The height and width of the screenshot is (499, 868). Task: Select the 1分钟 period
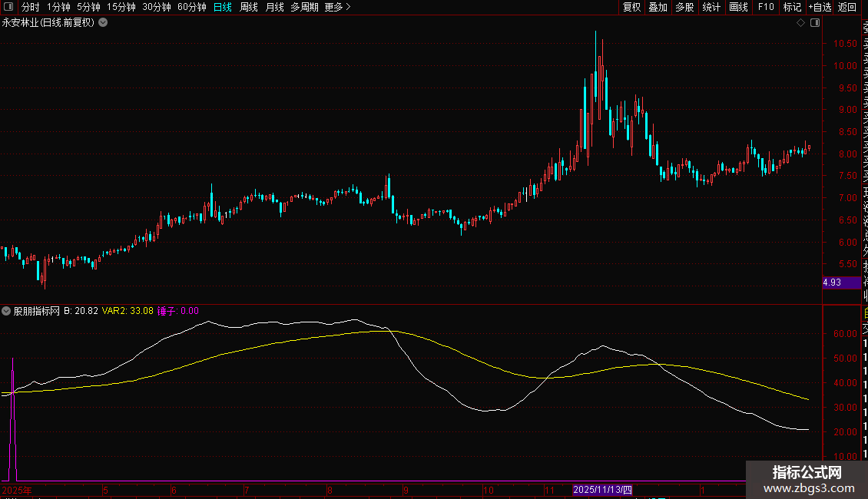pyautogui.click(x=58, y=7)
